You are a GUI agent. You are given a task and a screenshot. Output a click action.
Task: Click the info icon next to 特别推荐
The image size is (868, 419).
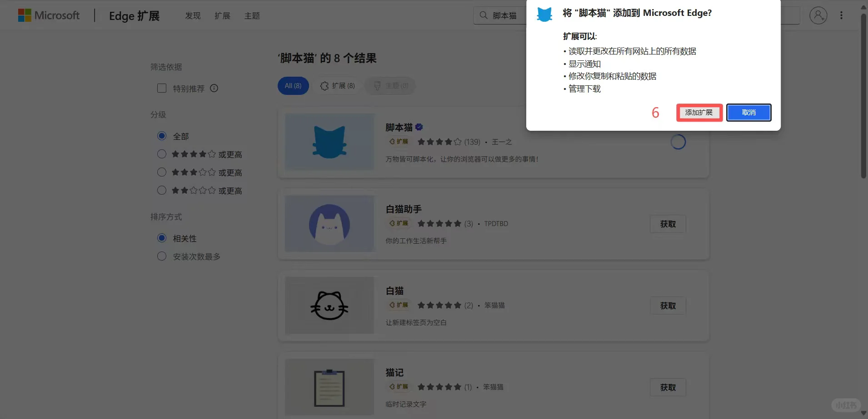tap(214, 88)
